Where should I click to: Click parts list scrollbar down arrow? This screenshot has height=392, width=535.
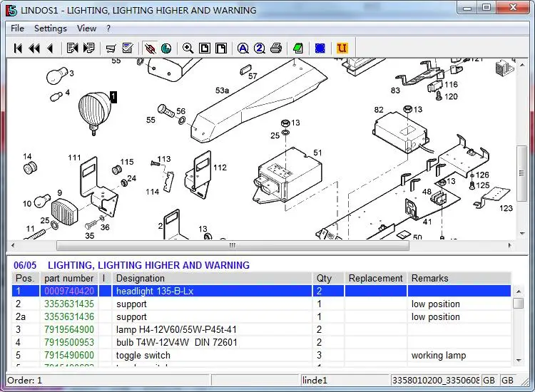(x=519, y=361)
